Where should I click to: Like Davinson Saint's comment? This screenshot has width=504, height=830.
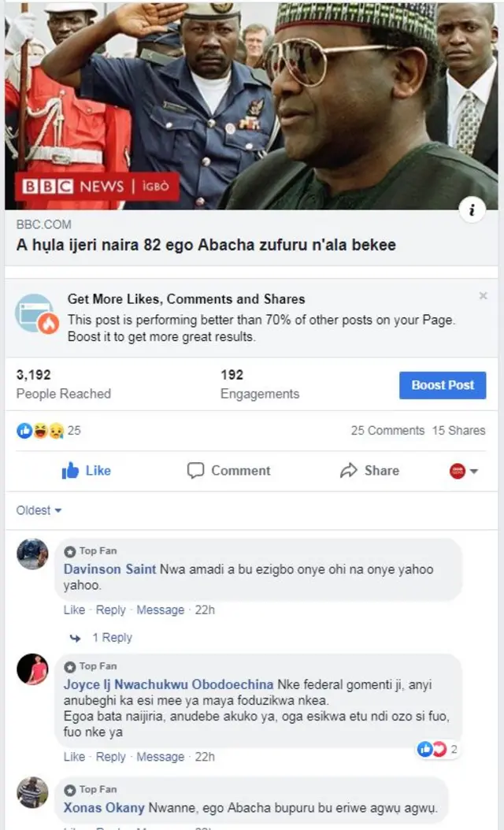click(73, 610)
